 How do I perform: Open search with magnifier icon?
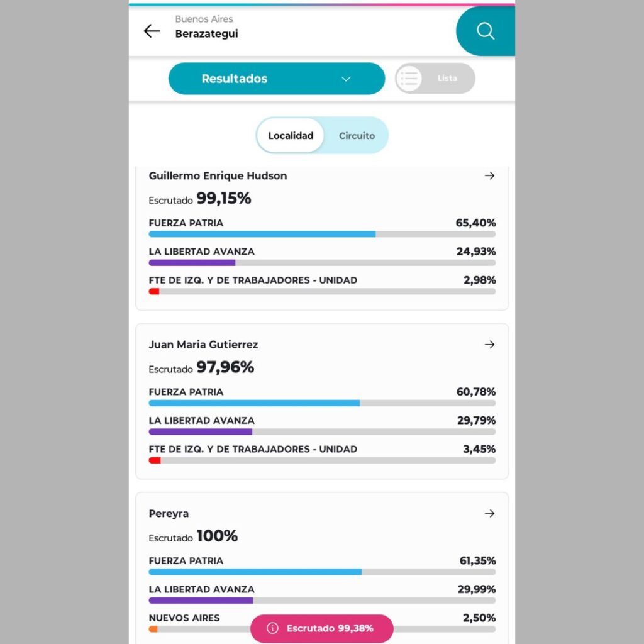tap(485, 31)
